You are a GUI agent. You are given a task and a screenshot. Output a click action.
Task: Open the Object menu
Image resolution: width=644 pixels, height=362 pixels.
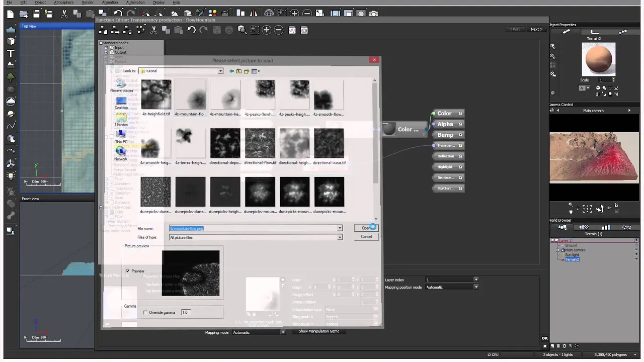(40, 3)
